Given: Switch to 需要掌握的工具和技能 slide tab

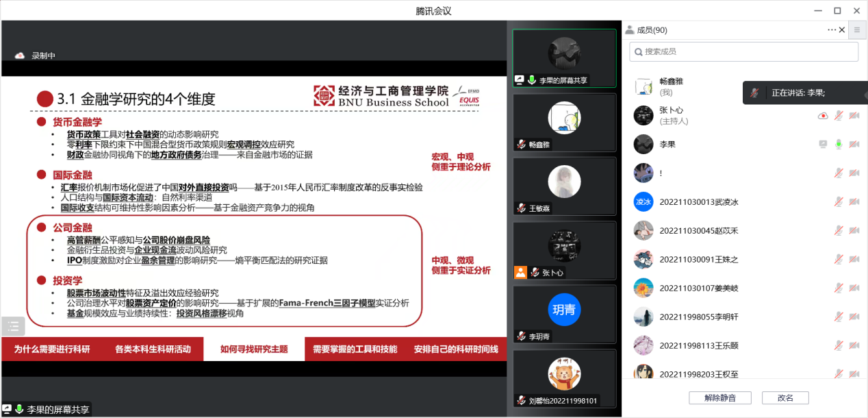Looking at the screenshot, I should coord(355,349).
